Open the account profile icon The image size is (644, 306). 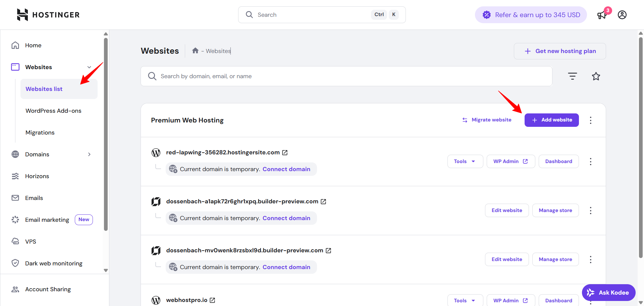pos(622,15)
